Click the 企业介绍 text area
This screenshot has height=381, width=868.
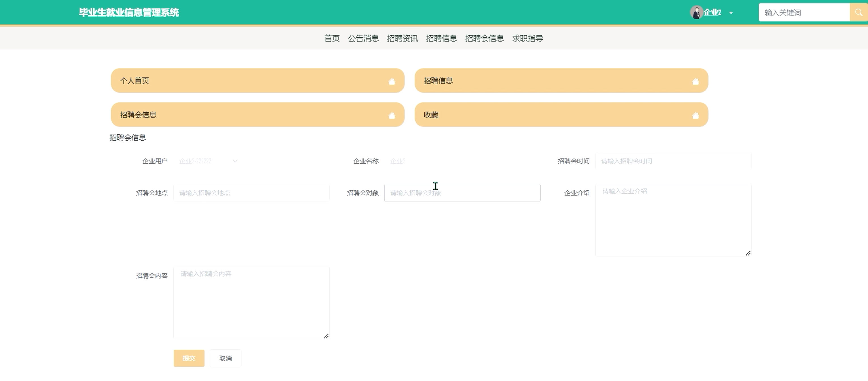[x=673, y=220]
